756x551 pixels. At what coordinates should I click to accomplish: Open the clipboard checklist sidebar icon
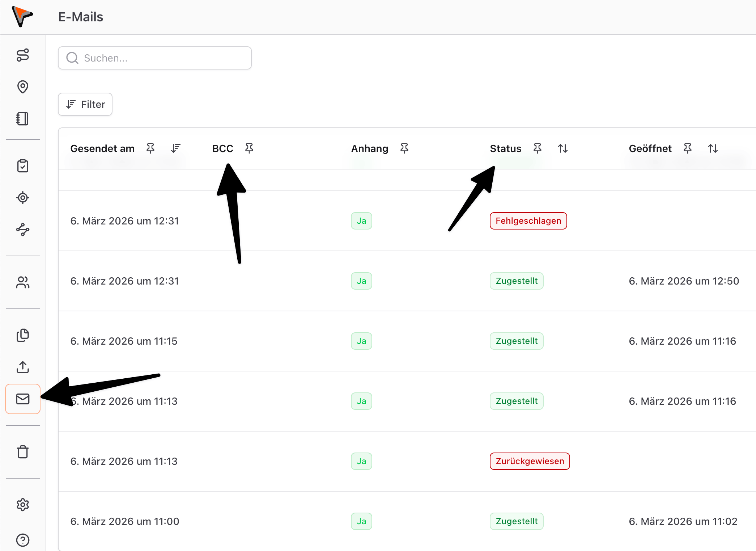click(x=22, y=166)
